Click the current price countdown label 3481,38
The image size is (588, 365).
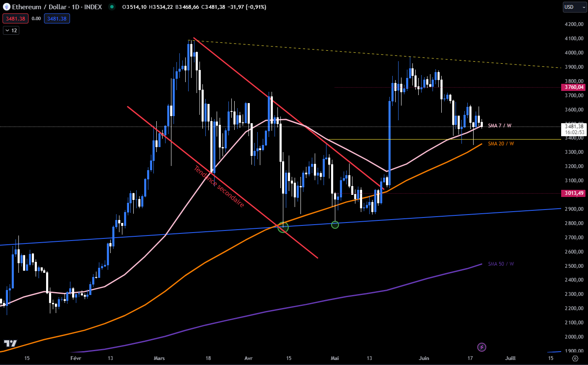click(x=573, y=127)
